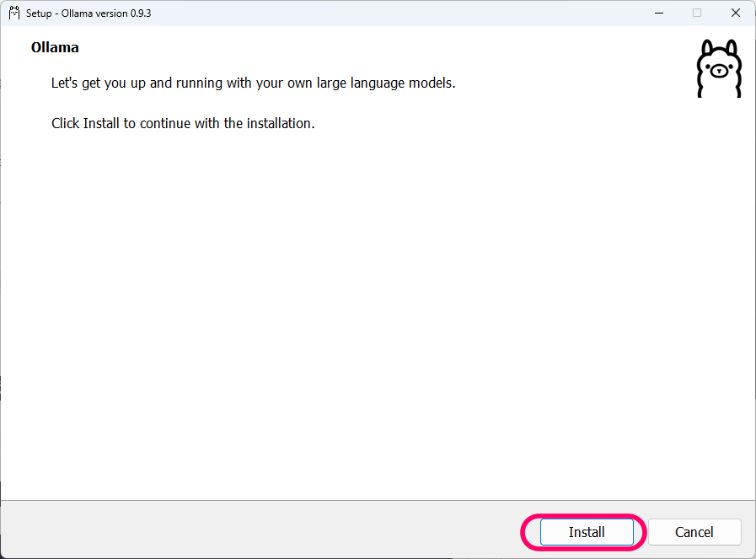Minimize the Setup window
This screenshot has height=559, width=756.
coord(659,13)
